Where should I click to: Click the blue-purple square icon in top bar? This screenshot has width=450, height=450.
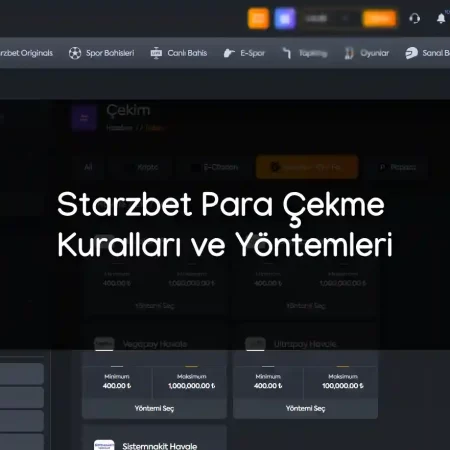pos(285,19)
